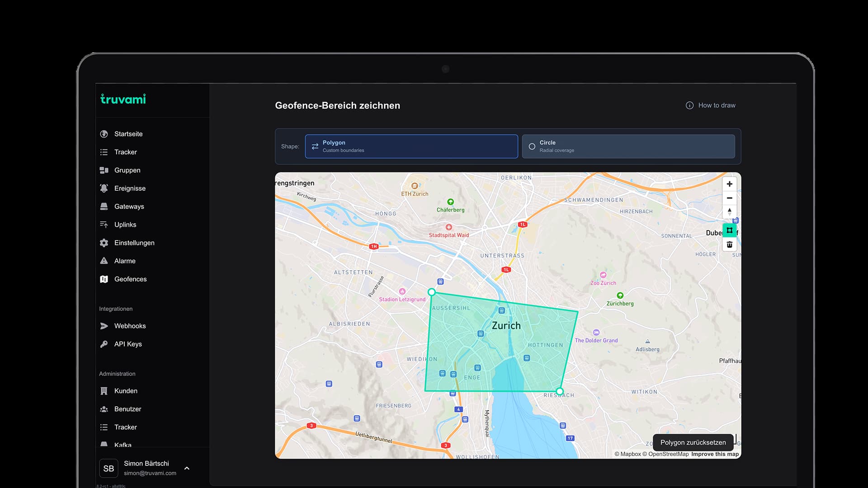
Task: Open the Ereignisse section
Action: [129, 188]
